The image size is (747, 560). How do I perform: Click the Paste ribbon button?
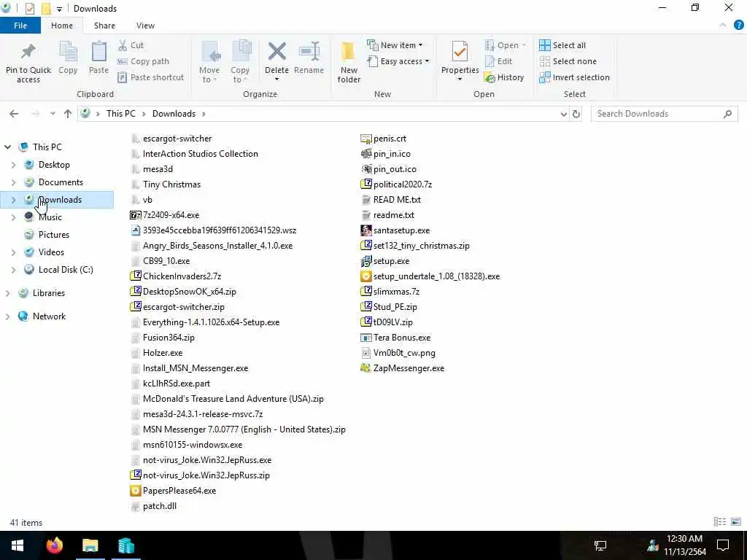(98, 58)
